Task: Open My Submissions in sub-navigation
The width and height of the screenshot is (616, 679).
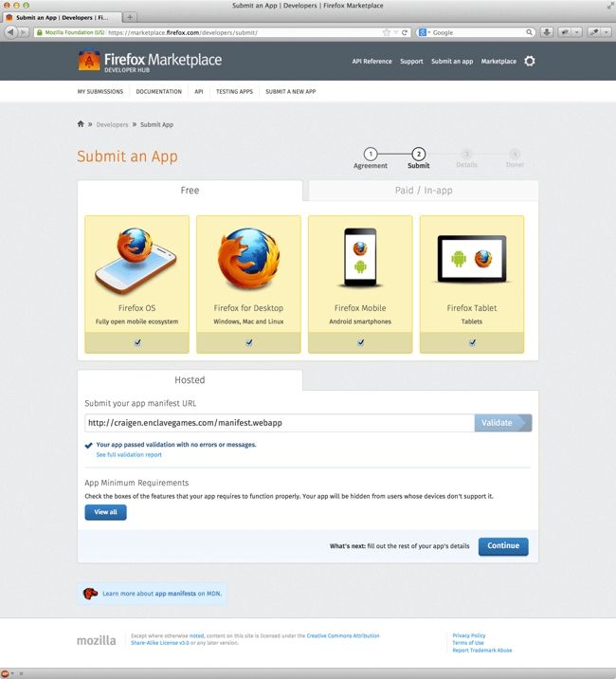Action: click(100, 91)
